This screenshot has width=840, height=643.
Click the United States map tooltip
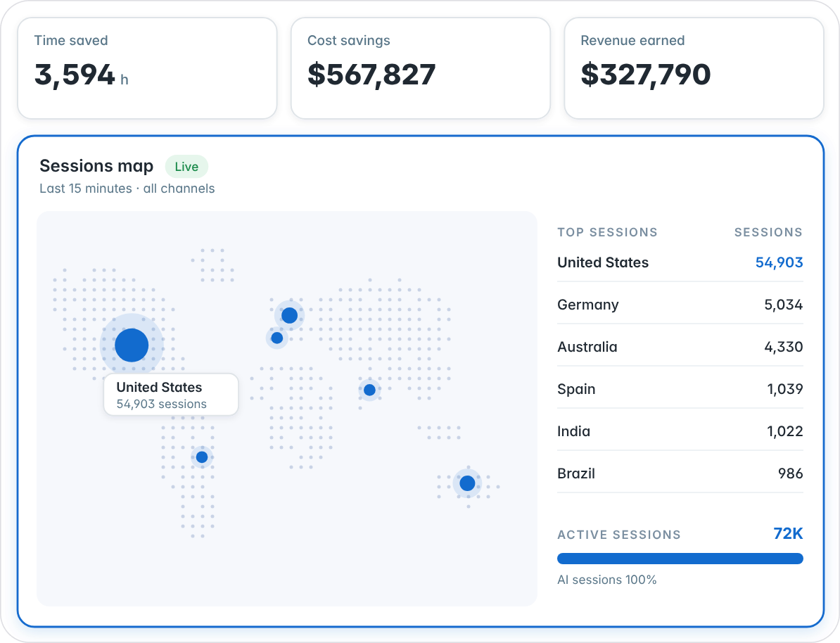pyautogui.click(x=171, y=395)
